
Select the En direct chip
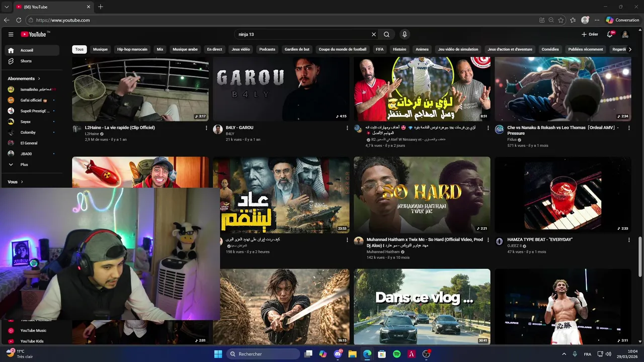[x=214, y=49]
